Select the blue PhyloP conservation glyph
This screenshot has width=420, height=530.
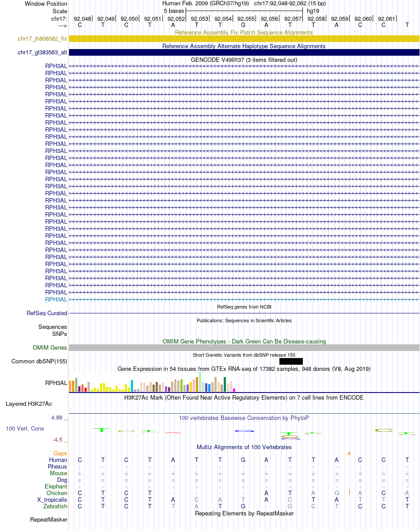(244, 431)
